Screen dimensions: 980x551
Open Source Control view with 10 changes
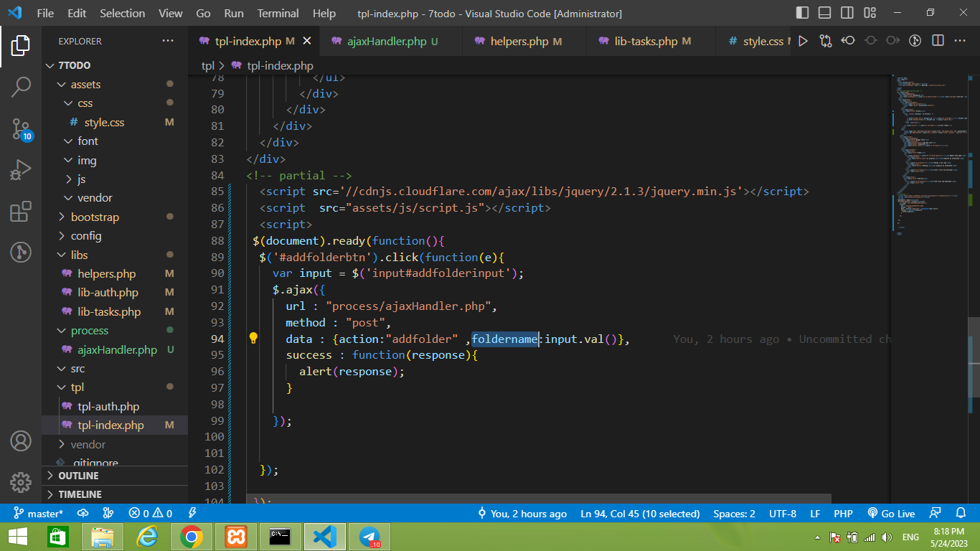(21, 129)
